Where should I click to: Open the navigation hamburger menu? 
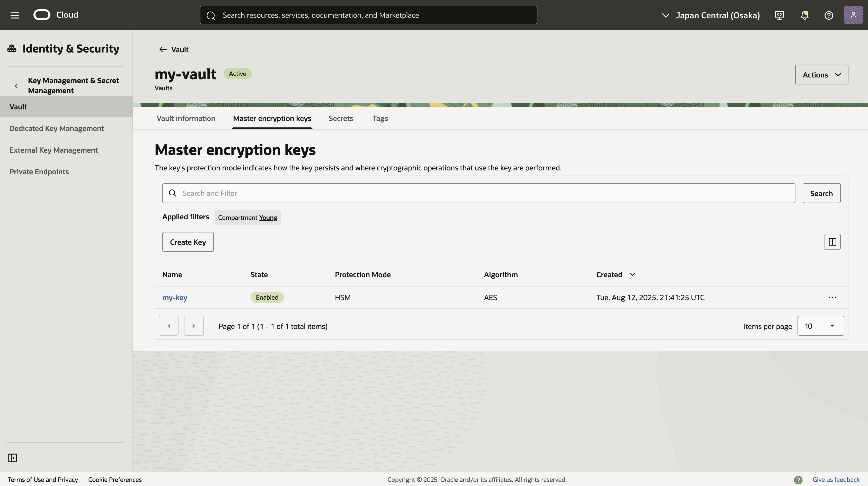click(15, 15)
